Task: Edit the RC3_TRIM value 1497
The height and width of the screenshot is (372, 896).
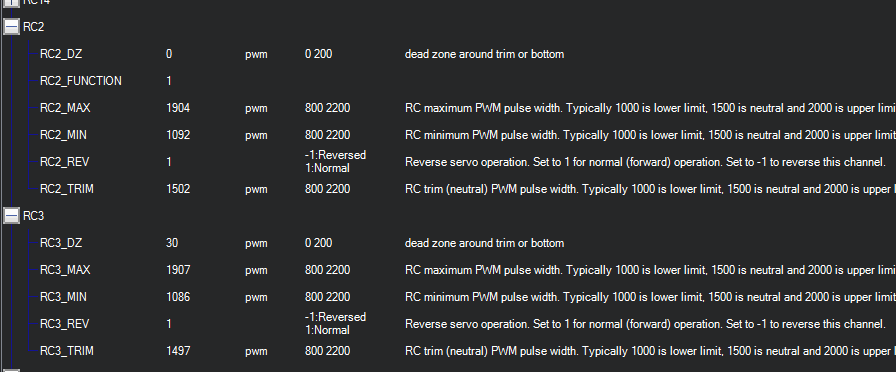Action: [178, 350]
